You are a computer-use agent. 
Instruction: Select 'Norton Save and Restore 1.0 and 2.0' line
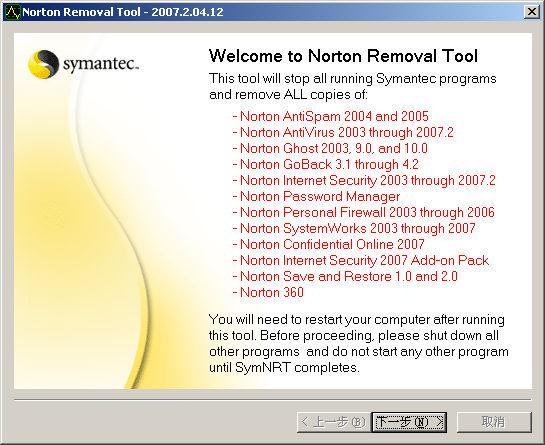[345, 276]
